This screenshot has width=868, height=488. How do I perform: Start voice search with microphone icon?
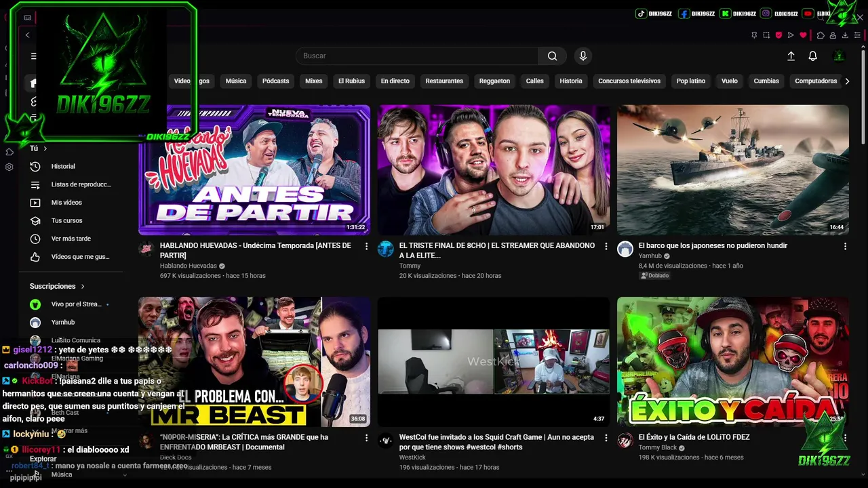point(583,56)
